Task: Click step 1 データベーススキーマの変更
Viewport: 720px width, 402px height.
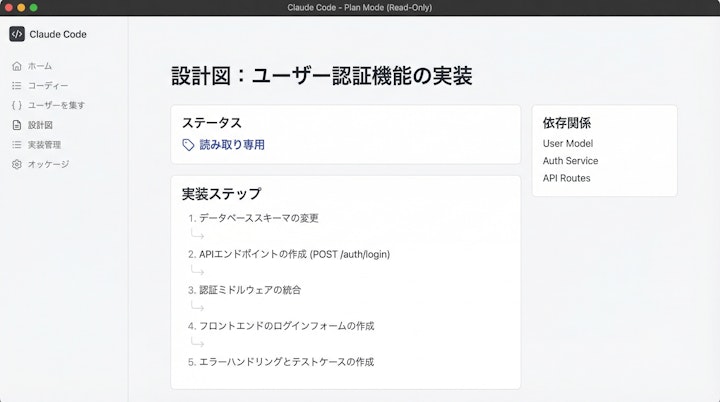Action: 253,218
